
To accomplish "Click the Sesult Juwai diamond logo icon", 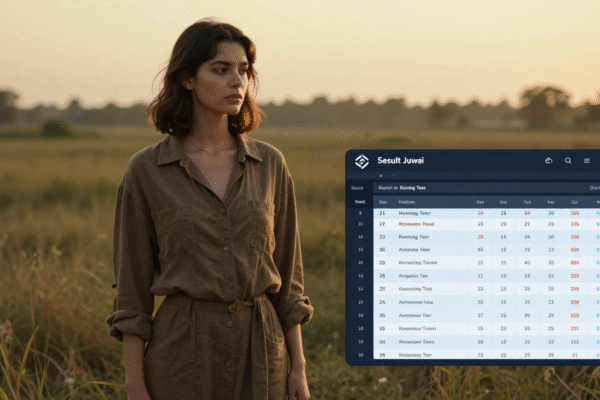I will point(361,161).
